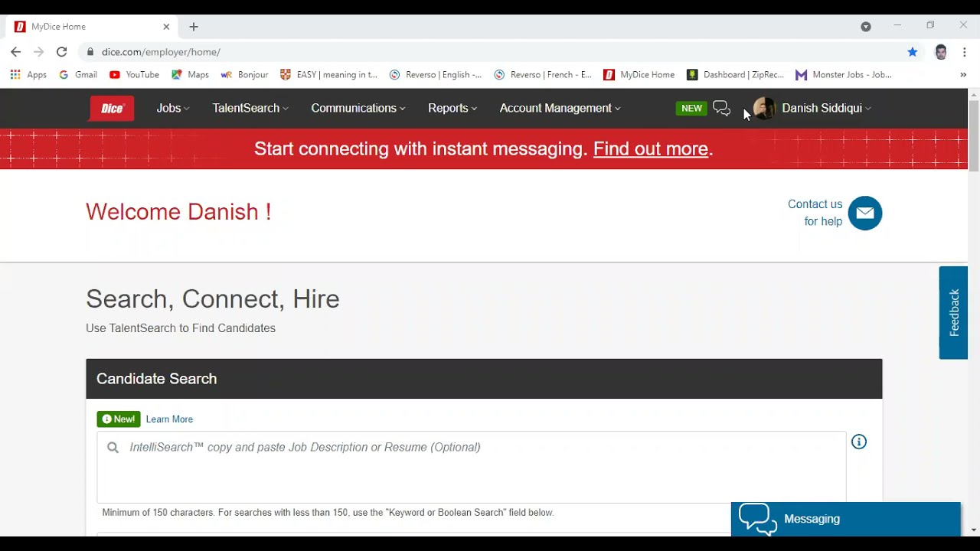Open Chrome three-dot menu
This screenshot has height=551, width=980.
[965, 52]
